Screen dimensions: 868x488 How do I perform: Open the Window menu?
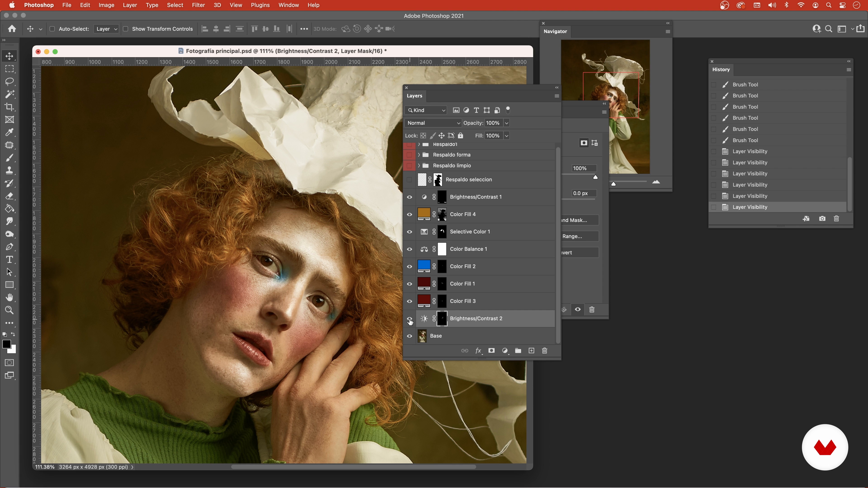(x=288, y=5)
